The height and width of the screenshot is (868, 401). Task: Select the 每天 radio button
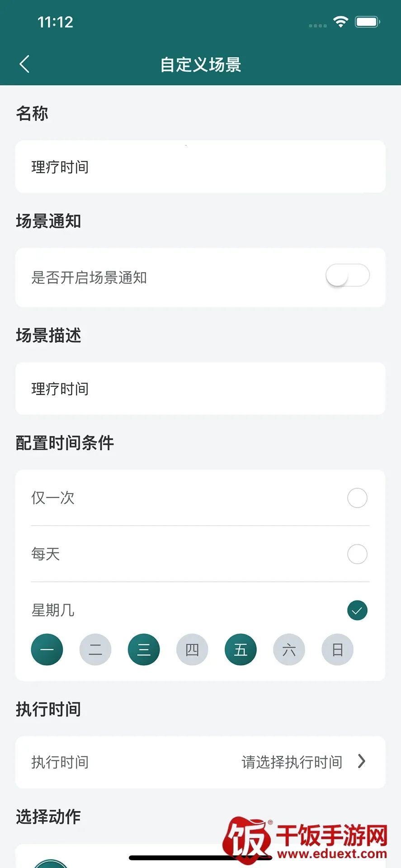coord(357,554)
